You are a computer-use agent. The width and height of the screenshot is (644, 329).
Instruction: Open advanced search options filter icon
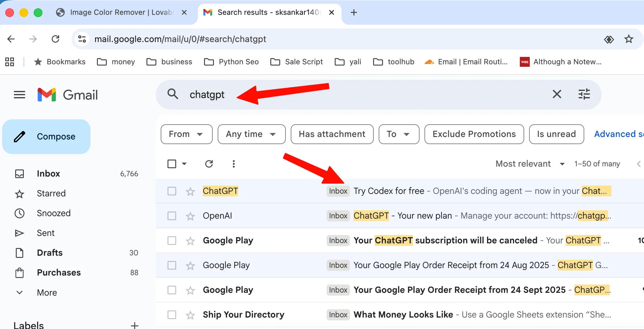[584, 94]
